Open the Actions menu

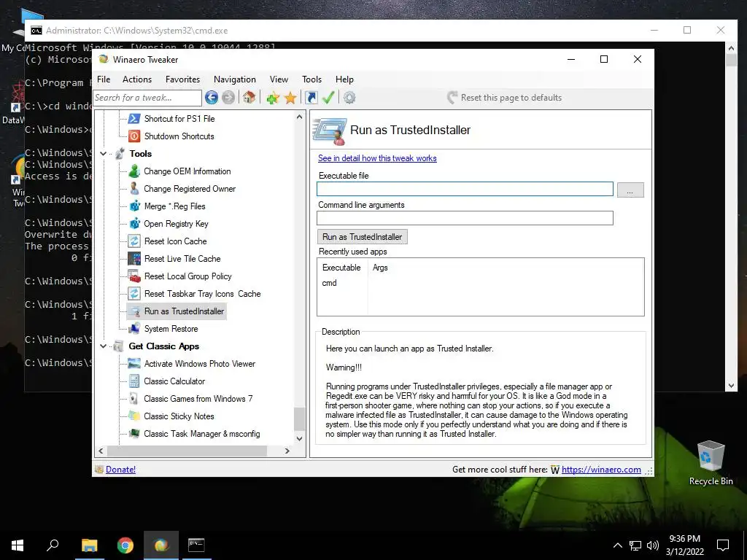coord(136,79)
